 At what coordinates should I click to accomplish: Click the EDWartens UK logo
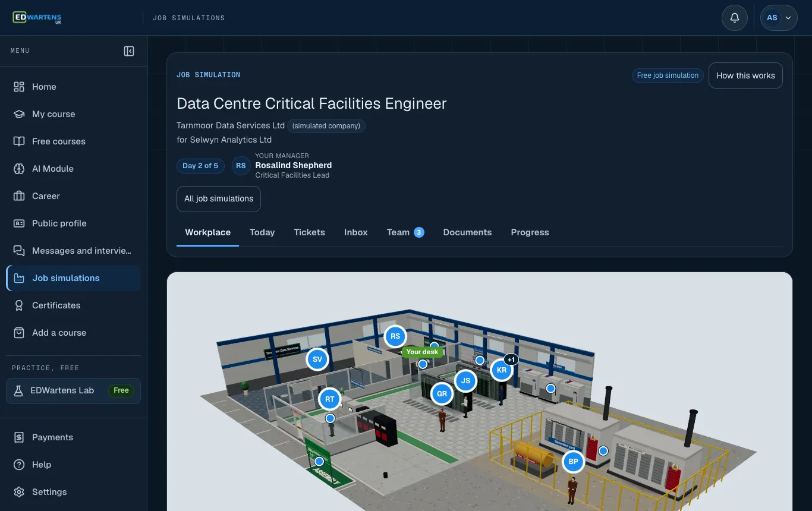(x=37, y=18)
